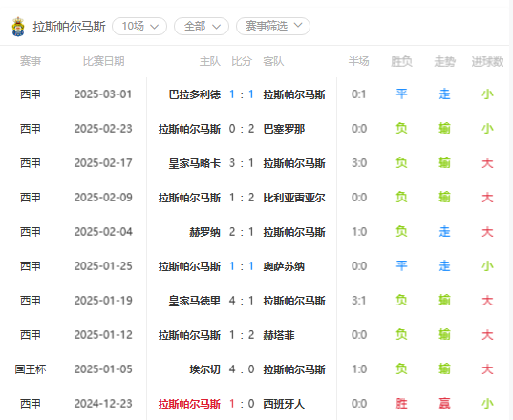The width and height of the screenshot is (513, 420).
Task: Select the 西班牙人 team name
Action: [x=284, y=404]
